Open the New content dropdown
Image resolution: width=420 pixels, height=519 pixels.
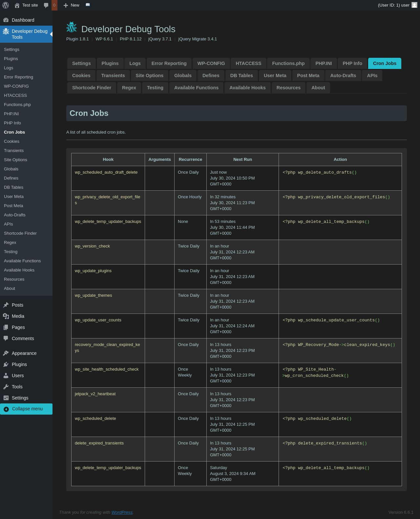[72, 5]
